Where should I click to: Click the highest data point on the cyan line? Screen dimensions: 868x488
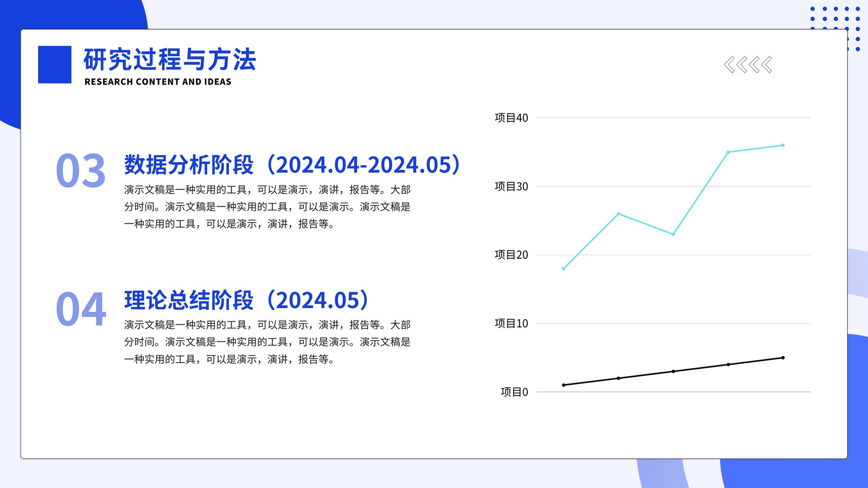[x=783, y=145]
